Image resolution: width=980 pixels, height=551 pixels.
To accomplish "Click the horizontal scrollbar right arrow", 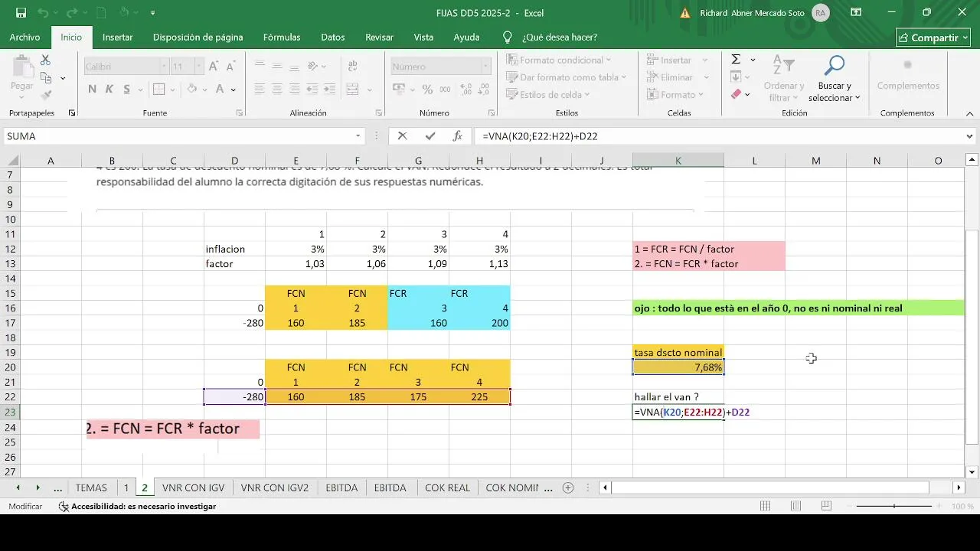I will [958, 487].
